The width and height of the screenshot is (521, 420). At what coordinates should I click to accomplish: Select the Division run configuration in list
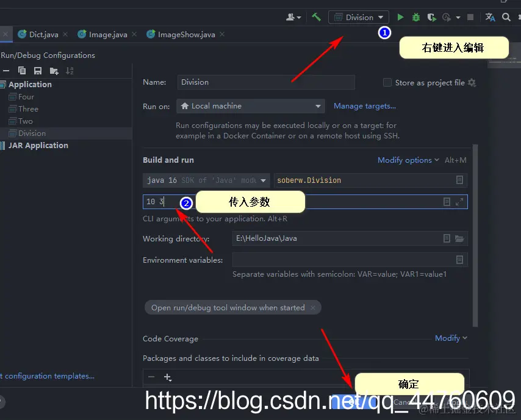pyautogui.click(x=32, y=133)
